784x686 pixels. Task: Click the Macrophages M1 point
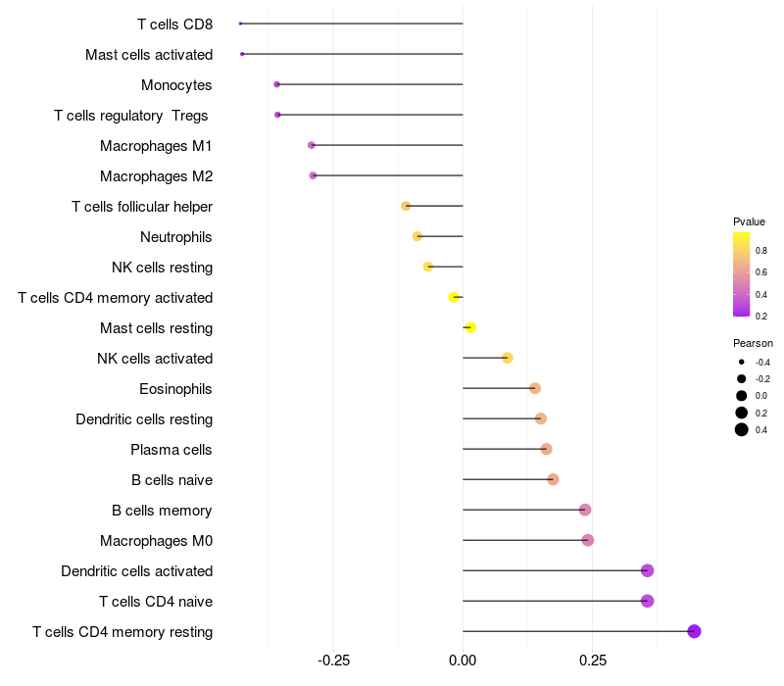coord(312,145)
